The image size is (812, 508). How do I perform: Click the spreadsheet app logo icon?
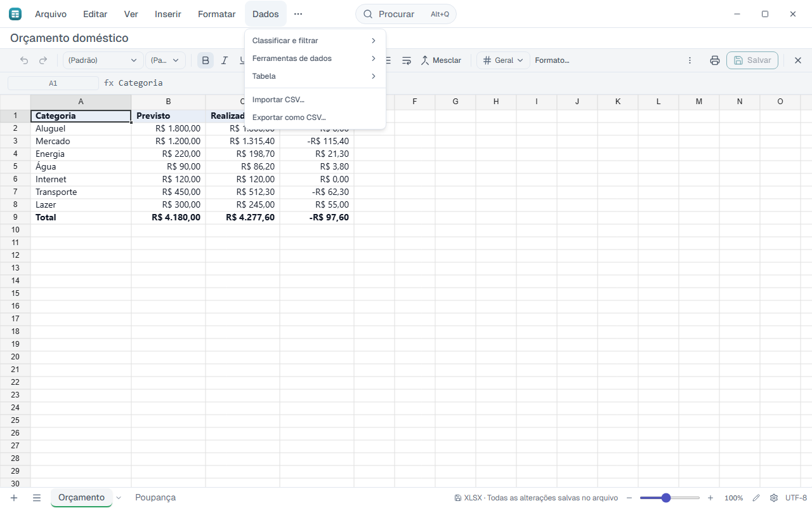pyautogui.click(x=15, y=14)
